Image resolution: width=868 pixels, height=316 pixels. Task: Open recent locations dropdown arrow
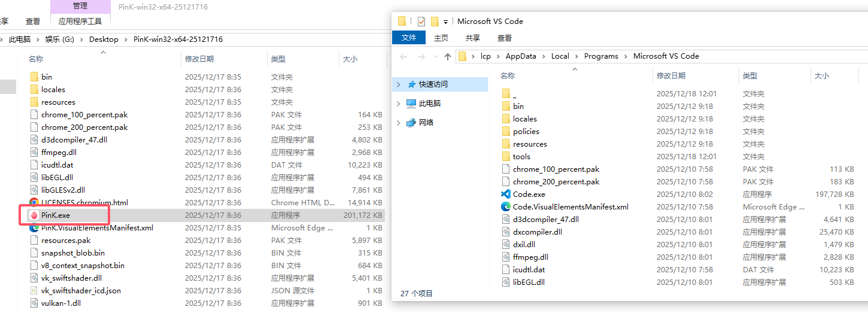[x=434, y=56]
